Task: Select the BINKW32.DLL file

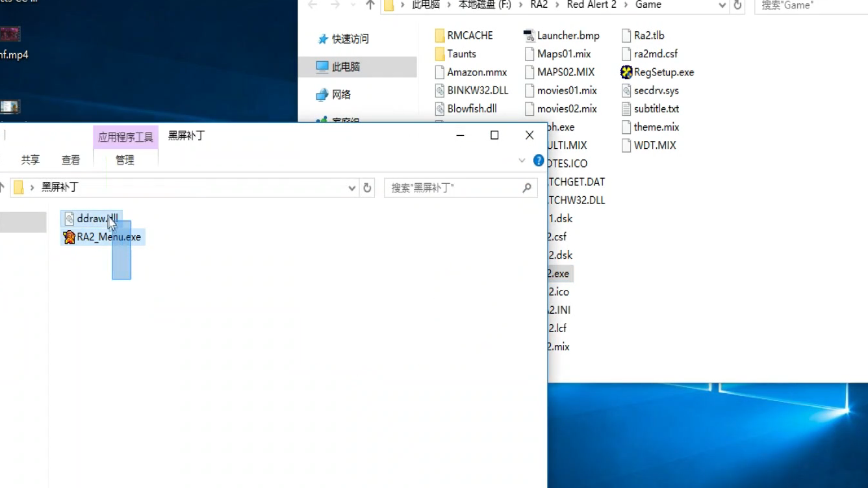Action: tap(471, 90)
